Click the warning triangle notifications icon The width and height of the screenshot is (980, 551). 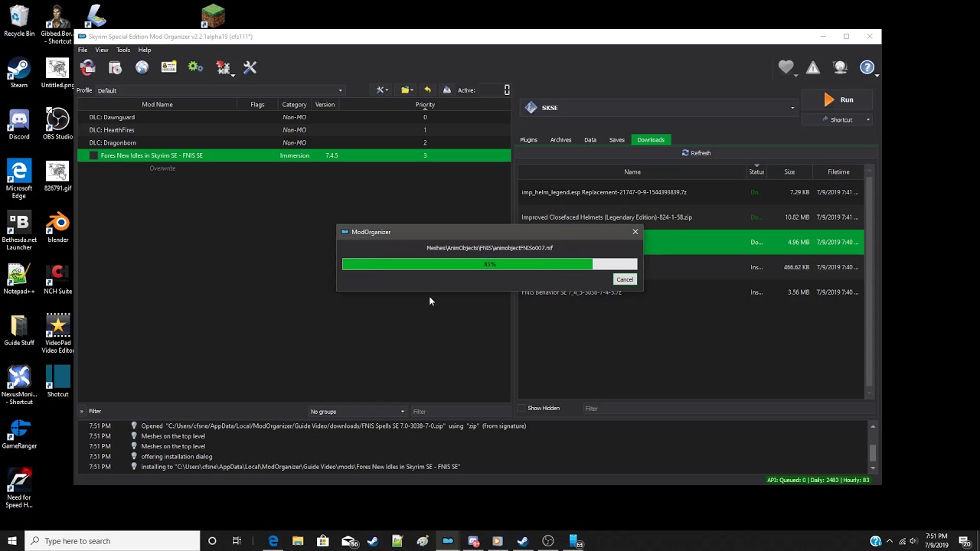point(813,67)
